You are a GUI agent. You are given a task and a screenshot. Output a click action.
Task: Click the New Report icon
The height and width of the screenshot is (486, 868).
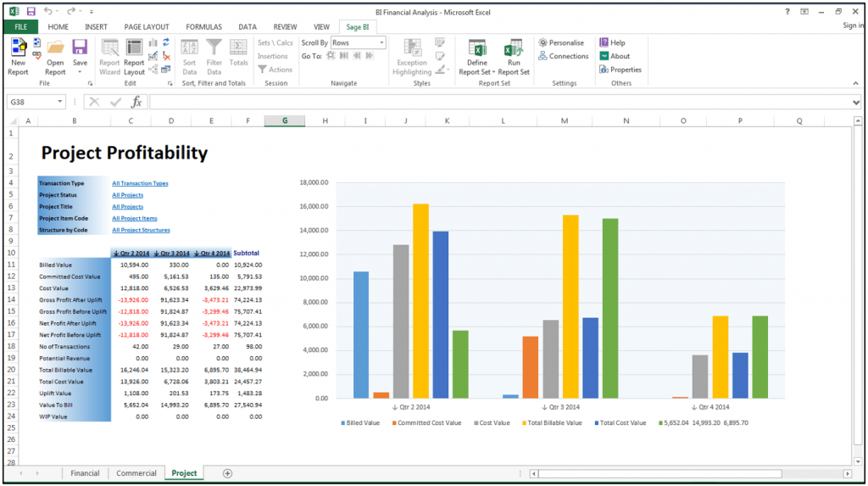(19, 47)
